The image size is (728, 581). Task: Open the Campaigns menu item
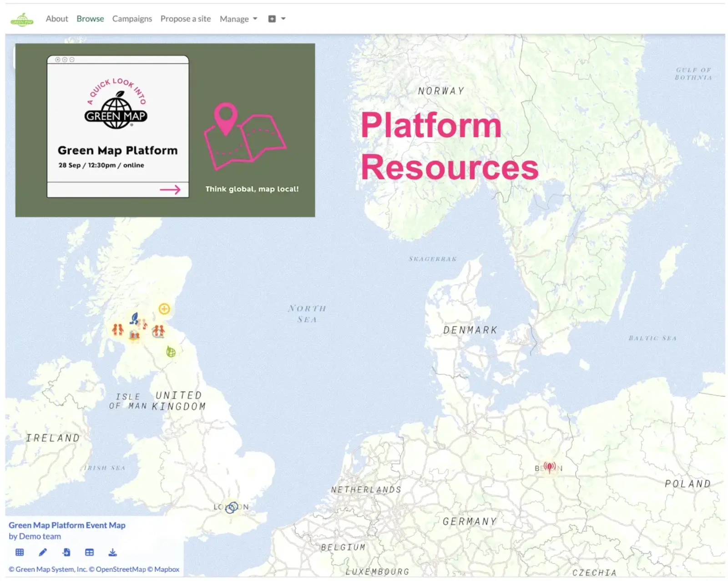tap(132, 19)
